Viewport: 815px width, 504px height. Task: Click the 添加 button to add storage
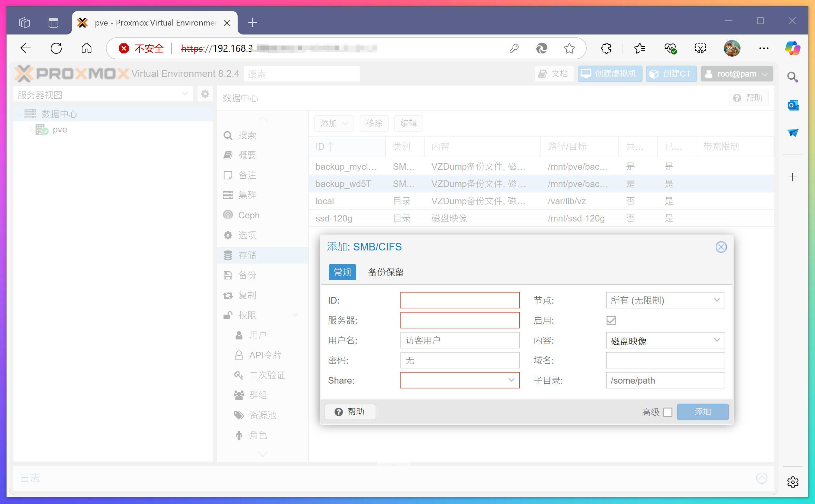(703, 412)
